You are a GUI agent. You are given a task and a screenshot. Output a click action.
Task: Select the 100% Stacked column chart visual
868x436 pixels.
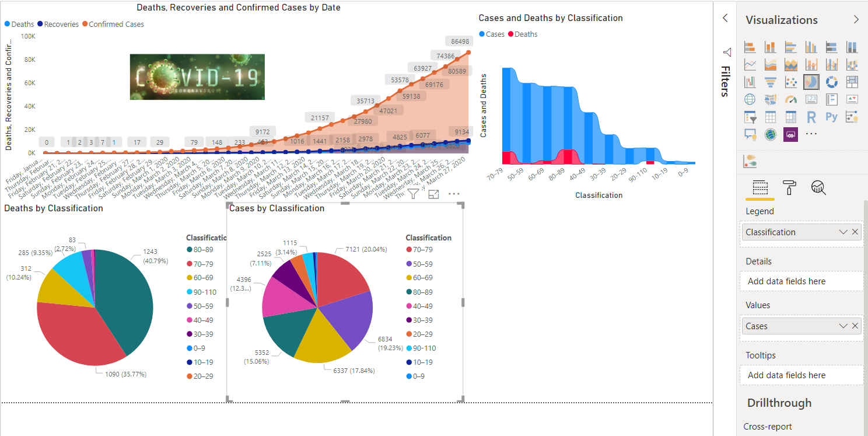852,47
